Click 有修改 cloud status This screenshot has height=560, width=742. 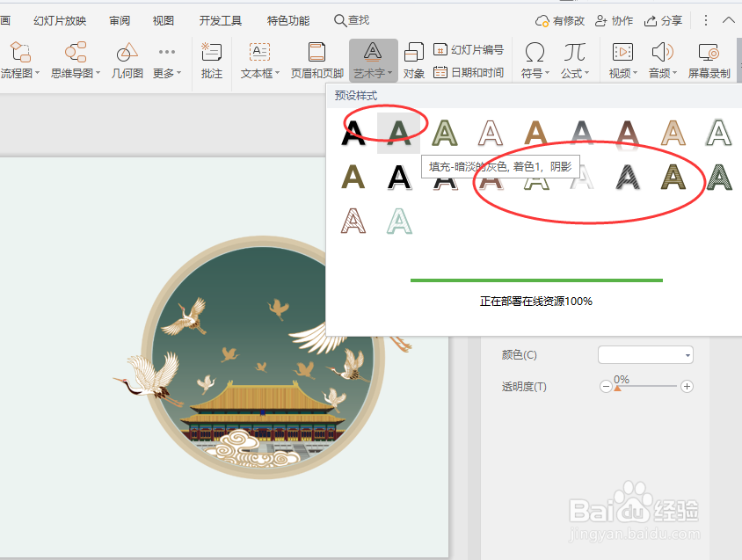pyautogui.click(x=560, y=21)
